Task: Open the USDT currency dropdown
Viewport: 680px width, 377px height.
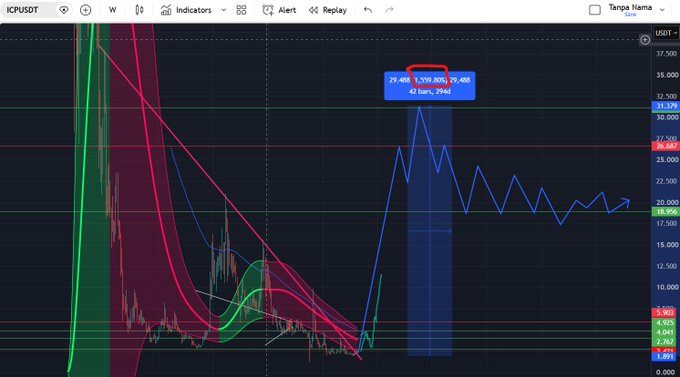Action: 666,33
